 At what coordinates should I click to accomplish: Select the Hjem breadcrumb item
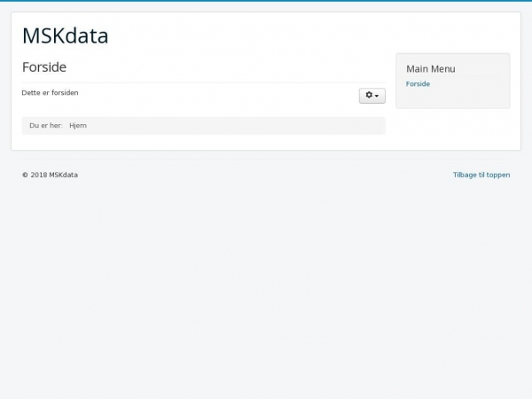[78, 126]
